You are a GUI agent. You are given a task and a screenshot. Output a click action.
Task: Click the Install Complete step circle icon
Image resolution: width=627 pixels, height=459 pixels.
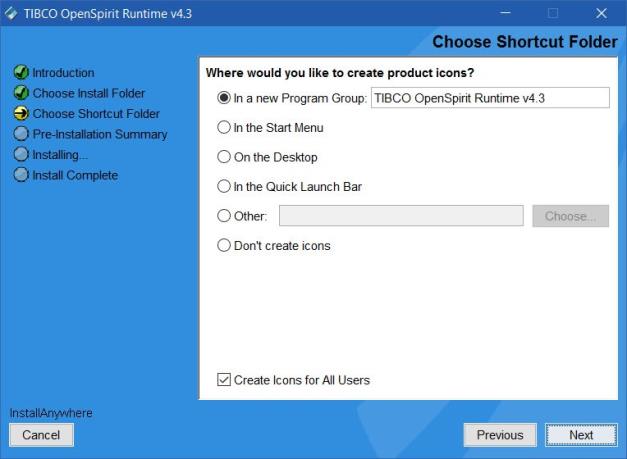point(20,175)
